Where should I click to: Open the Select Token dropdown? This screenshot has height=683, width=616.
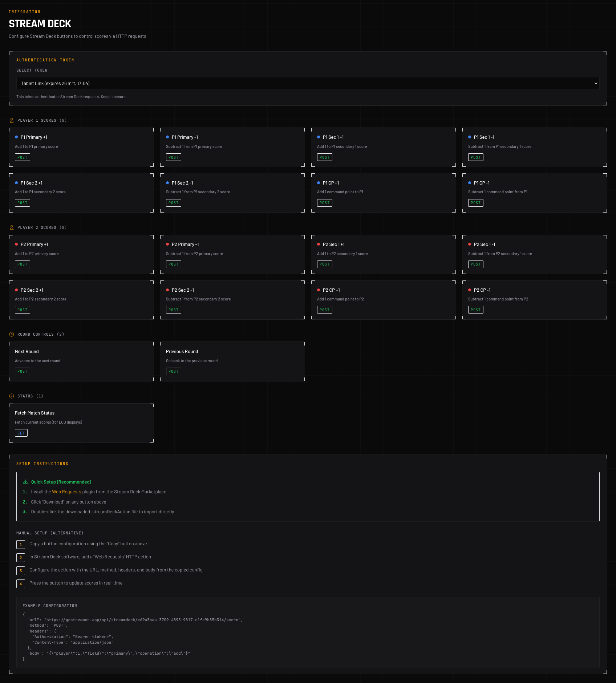(x=308, y=83)
